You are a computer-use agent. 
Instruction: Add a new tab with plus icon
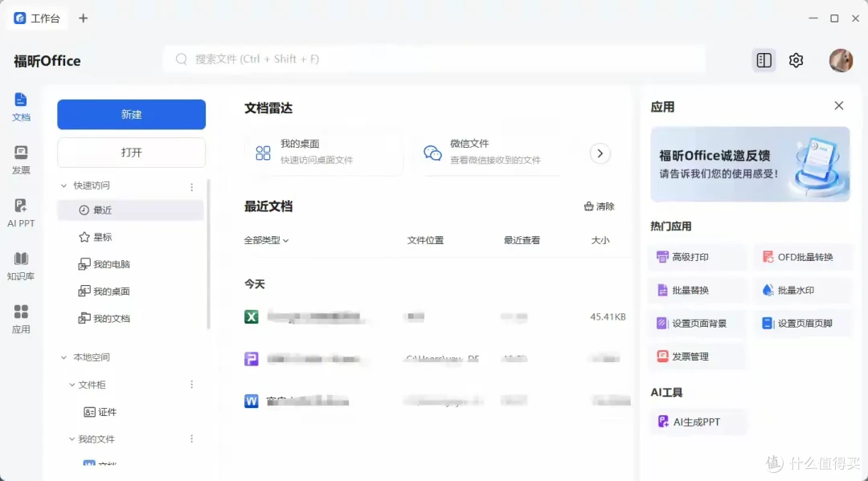(x=83, y=18)
